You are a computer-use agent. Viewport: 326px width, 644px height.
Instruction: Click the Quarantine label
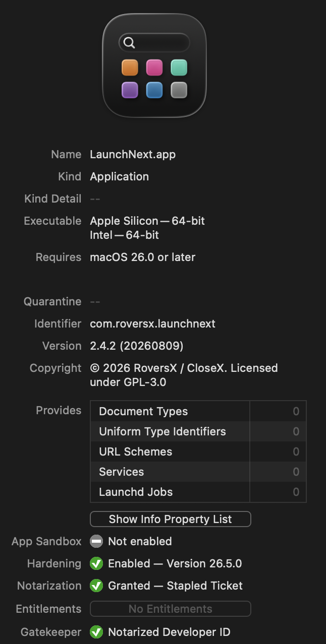coord(52,301)
